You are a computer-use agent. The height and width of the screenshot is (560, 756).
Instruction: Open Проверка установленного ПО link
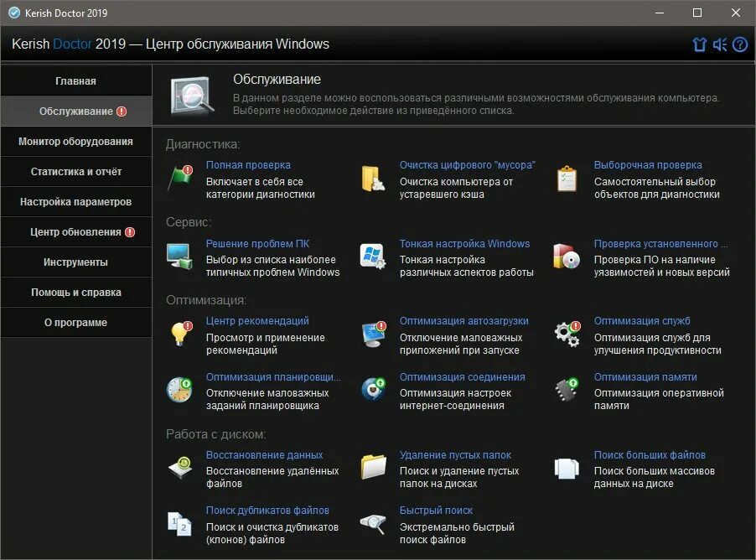pyautogui.click(x=660, y=244)
